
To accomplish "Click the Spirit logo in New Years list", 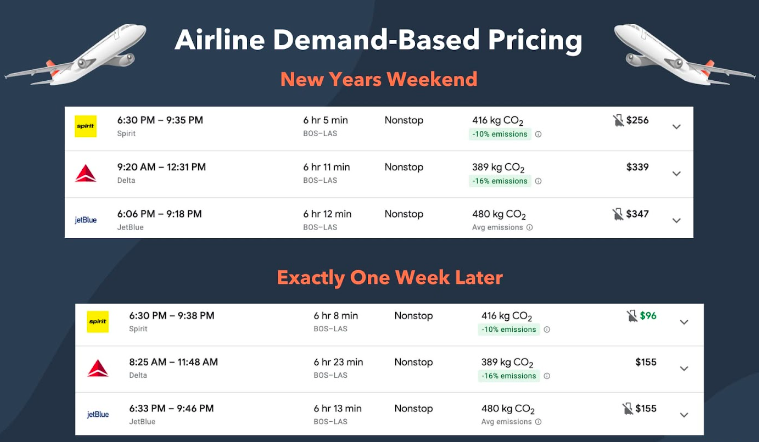I will [x=86, y=126].
